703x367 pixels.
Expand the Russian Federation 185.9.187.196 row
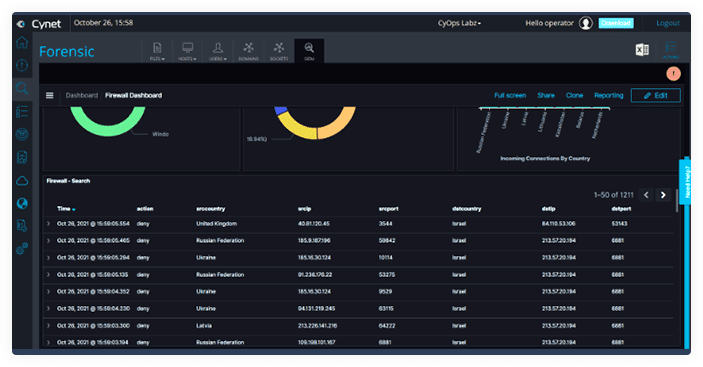coord(48,241)
